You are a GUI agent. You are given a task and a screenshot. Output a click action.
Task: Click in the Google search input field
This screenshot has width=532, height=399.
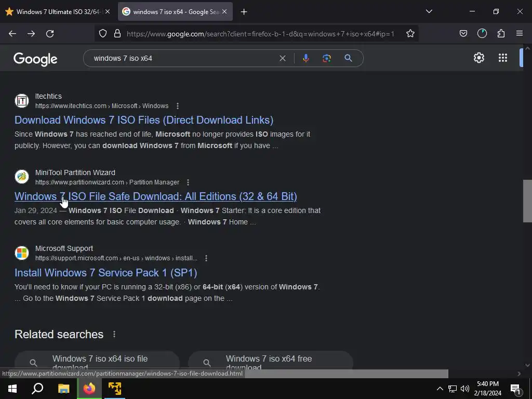click(183, 58)
